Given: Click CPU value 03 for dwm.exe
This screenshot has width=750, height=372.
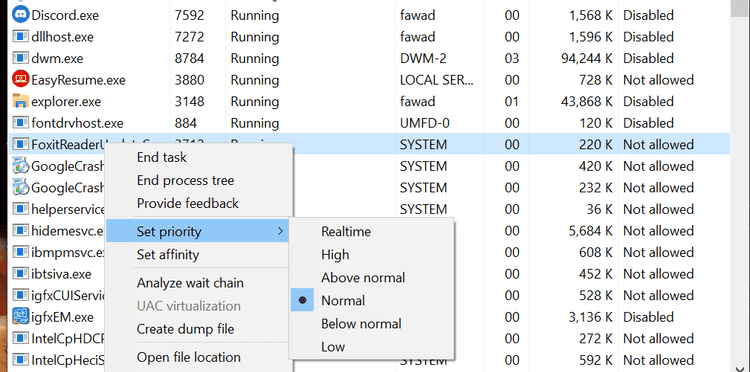Looking at the screenshot, I should click(x=512, y=58).
